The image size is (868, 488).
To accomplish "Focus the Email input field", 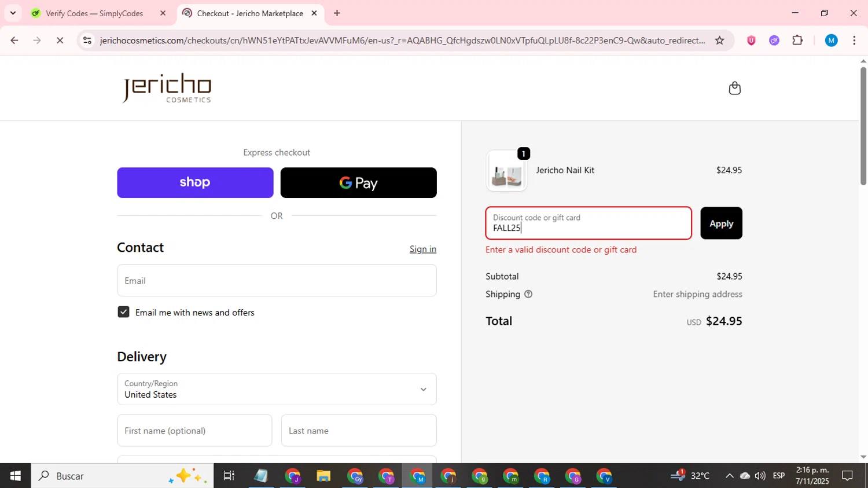I will pos(277,280).
